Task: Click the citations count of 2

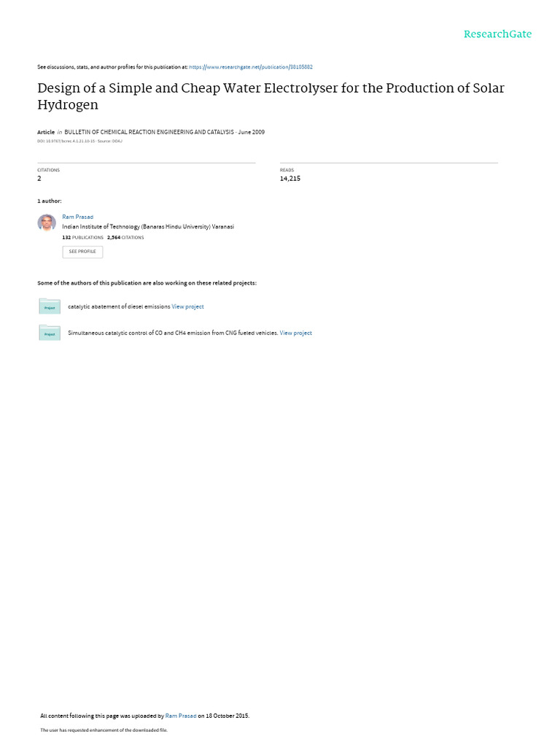Action: point(39,179)
